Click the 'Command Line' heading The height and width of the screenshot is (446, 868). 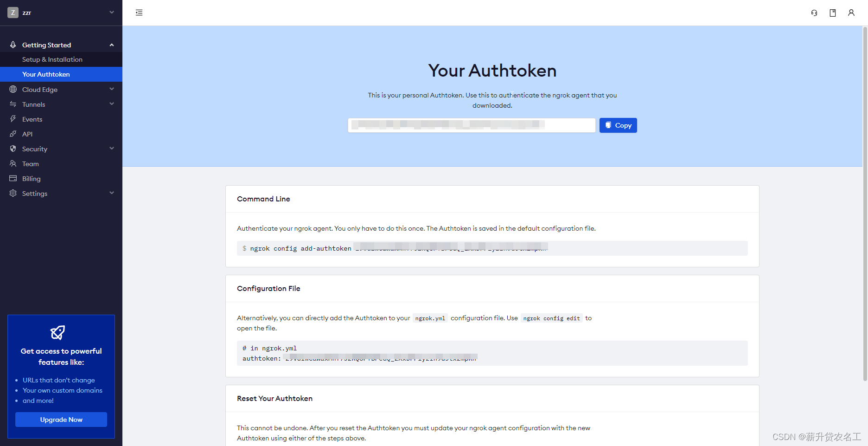click(x=263, y=199)
